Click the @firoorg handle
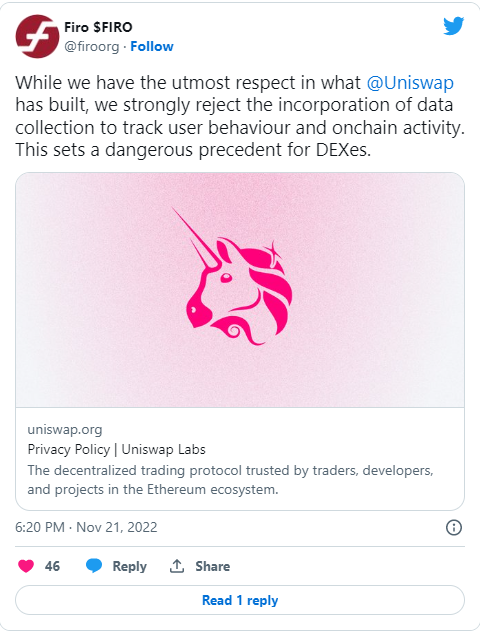 pyautogui.click(x=92, y=47)
